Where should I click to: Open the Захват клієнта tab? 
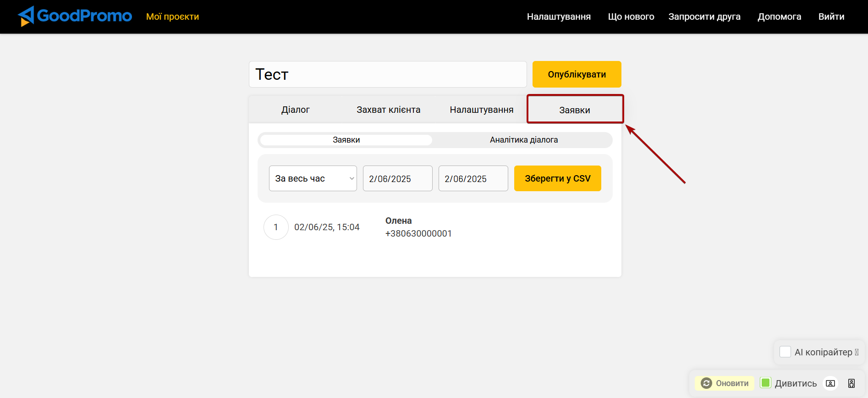(389, 110)
